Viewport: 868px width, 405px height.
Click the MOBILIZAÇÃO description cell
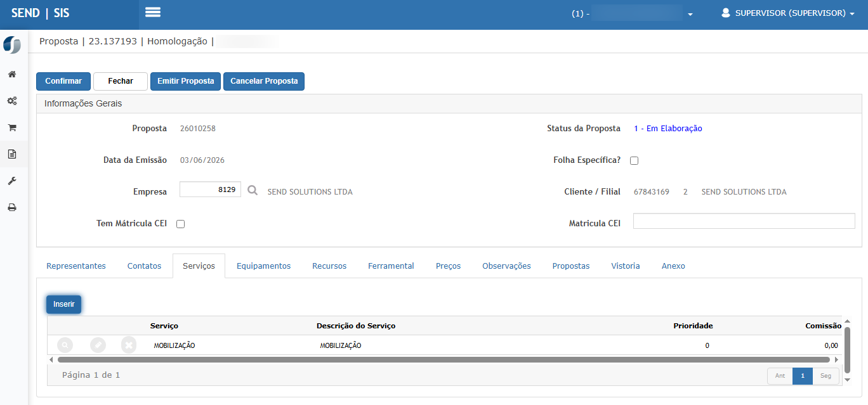click(341, 345)
